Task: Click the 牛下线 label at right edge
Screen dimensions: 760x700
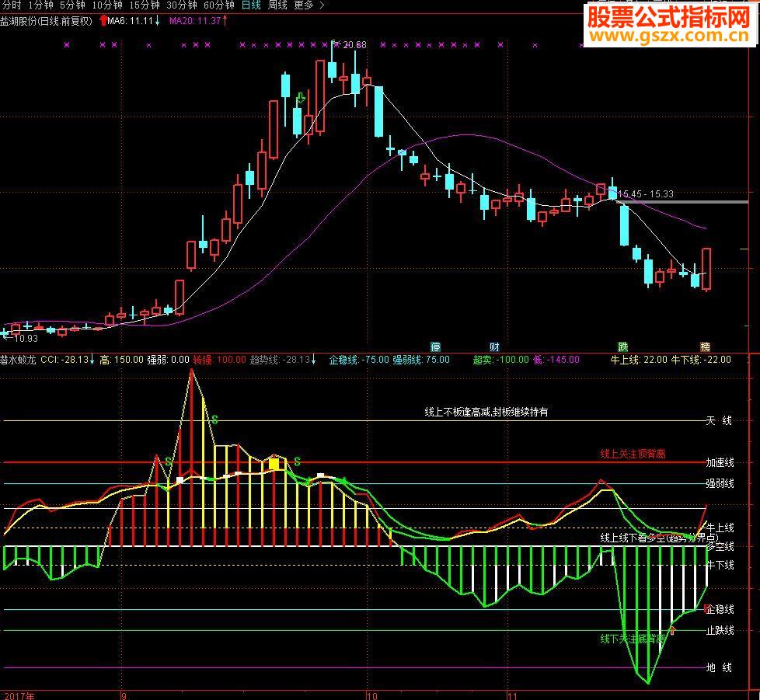Action: coord(720,565)
